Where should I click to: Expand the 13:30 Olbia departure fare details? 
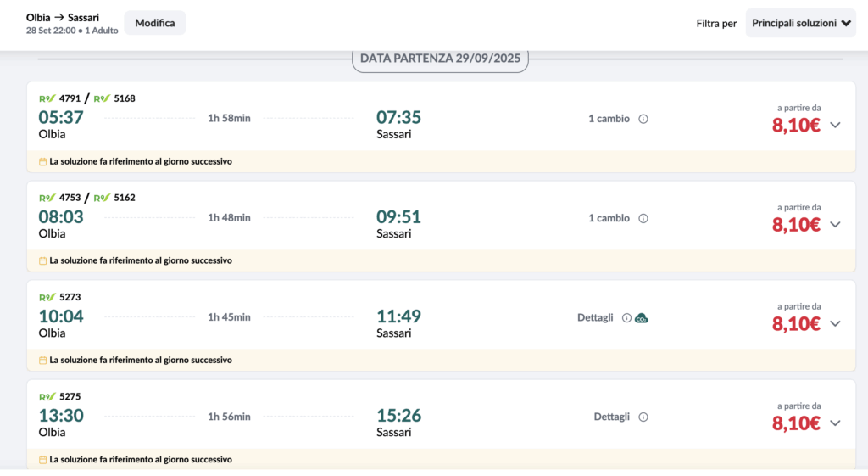[x=835, y=423]
